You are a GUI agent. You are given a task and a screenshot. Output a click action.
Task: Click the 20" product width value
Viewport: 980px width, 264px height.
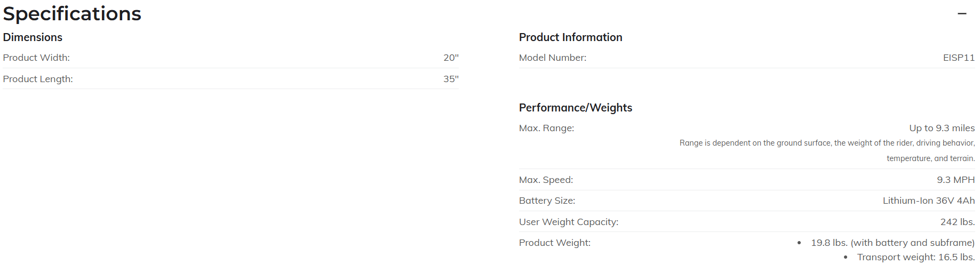click(451, 58)
